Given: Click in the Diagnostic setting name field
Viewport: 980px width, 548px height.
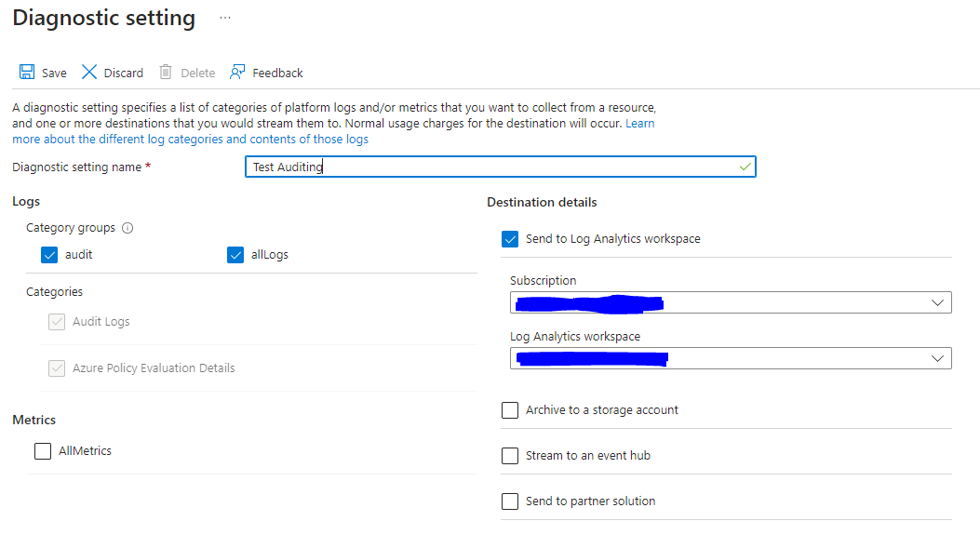Looking at the screenshot, I should click(500, 167).
